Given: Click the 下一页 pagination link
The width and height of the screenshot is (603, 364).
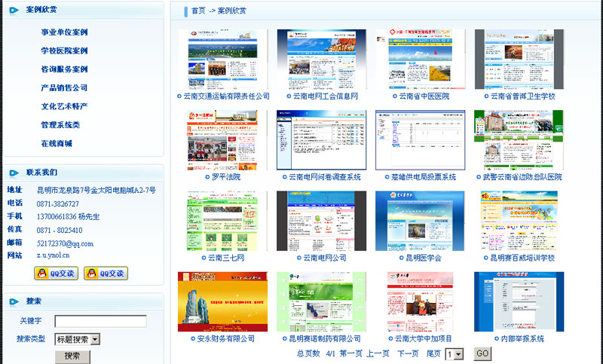Looking at the screenshot, I should pyautogui.click(x=408, y=353).
